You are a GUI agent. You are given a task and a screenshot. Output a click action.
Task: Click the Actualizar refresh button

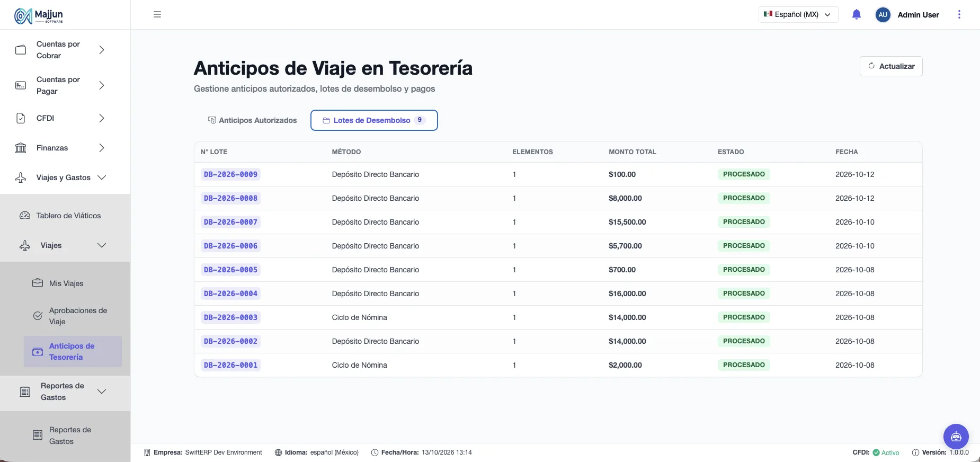891,66
